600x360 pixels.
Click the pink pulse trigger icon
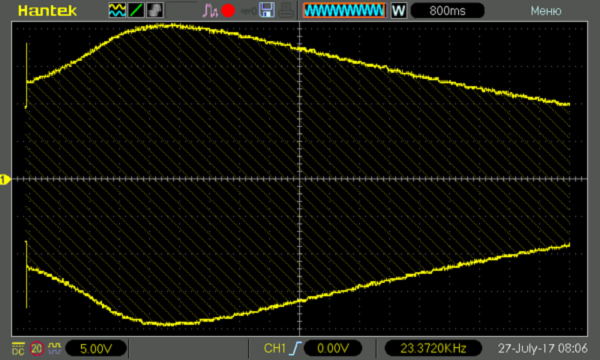point(210,10)
